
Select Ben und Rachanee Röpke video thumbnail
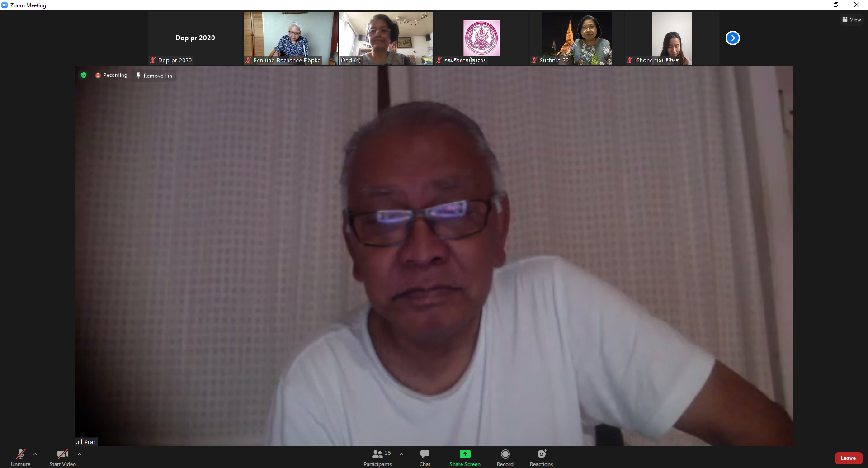[x=291, y=38]
